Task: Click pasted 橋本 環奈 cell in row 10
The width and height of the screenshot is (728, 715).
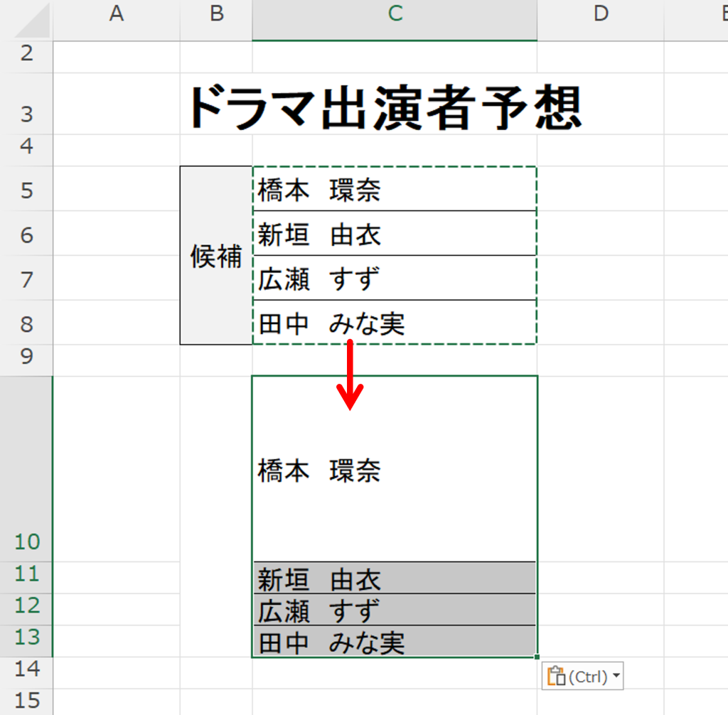Action: coord(395,470)
